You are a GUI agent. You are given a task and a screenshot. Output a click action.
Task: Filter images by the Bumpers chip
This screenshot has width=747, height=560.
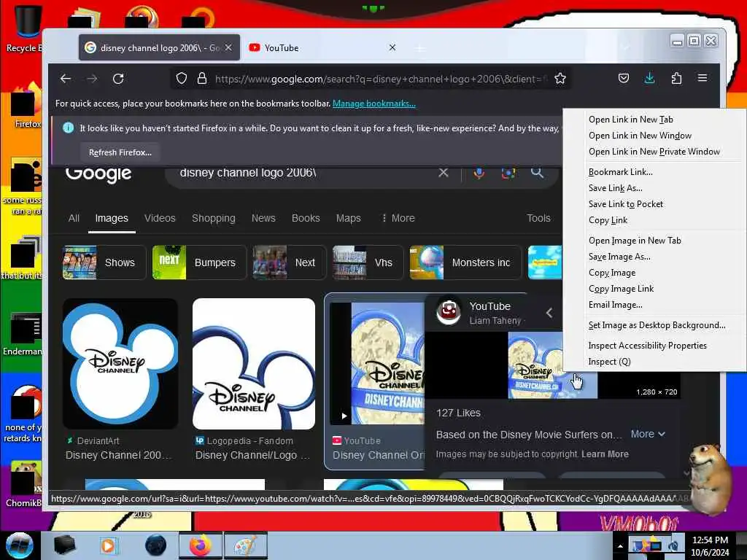click(x=199, y=262)
